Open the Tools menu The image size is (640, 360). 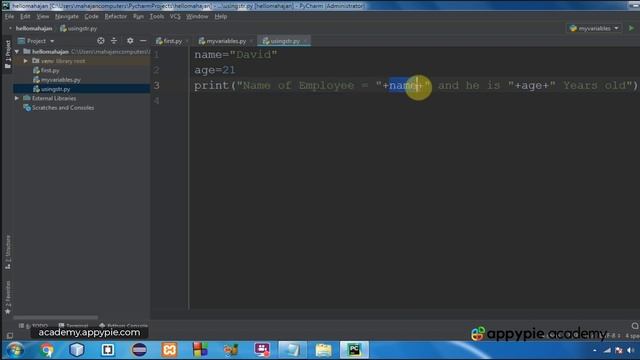coord(157,16)
